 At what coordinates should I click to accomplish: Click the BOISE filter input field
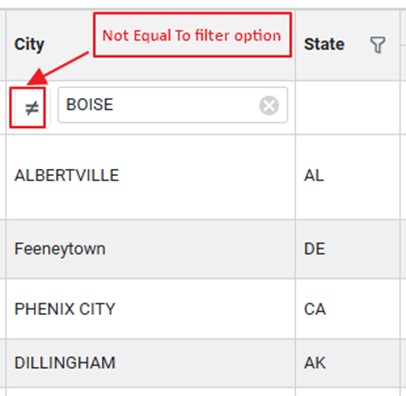pyautogui.click(x=173, y=105)
